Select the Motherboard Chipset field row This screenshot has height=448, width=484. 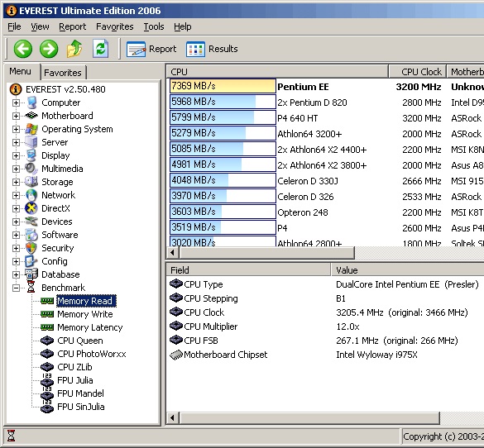click(x=326, y=355)
